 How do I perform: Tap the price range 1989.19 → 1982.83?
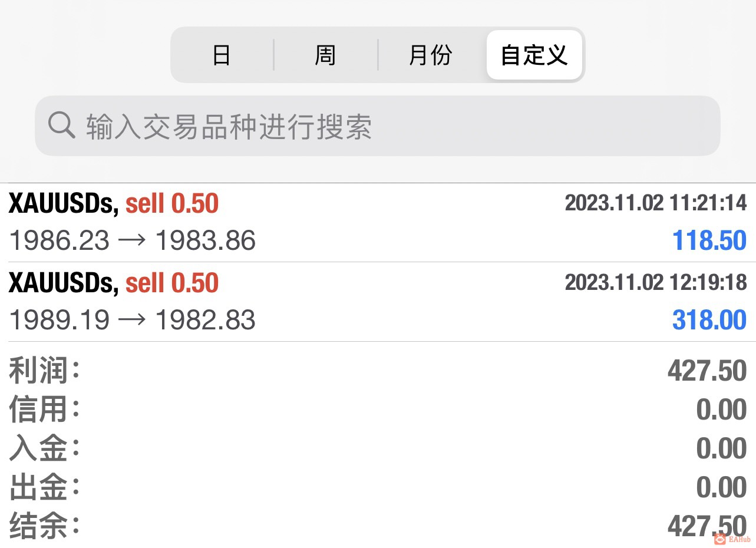[133, 320]
